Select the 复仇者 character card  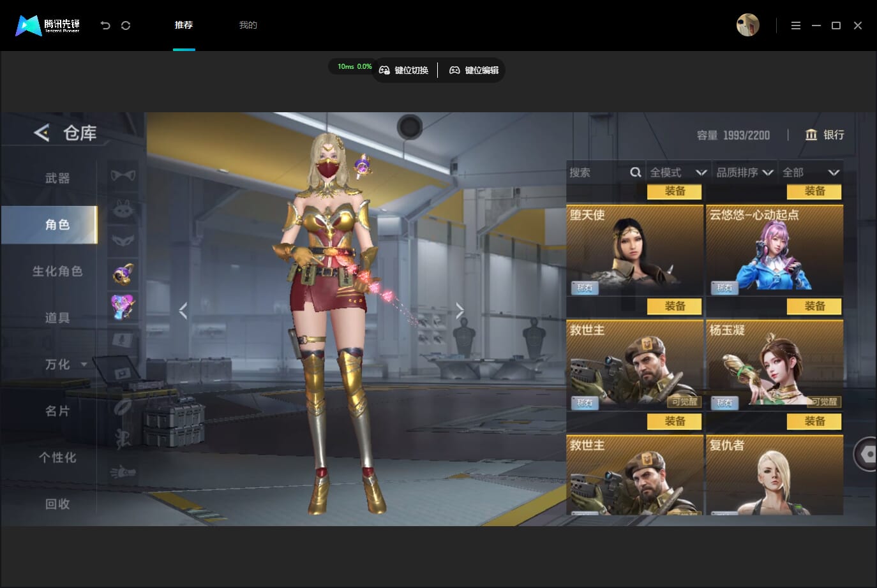click(775, 475)
